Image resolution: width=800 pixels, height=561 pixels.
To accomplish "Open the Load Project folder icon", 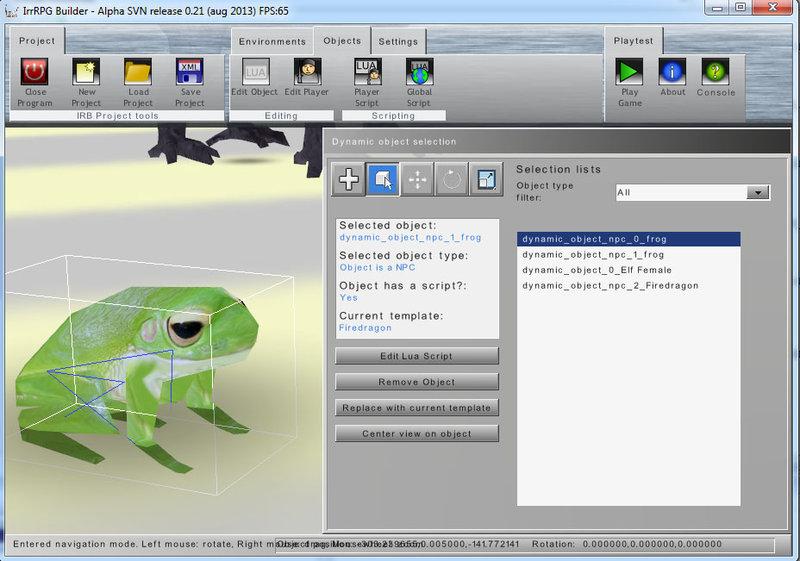I will [138, 72].
